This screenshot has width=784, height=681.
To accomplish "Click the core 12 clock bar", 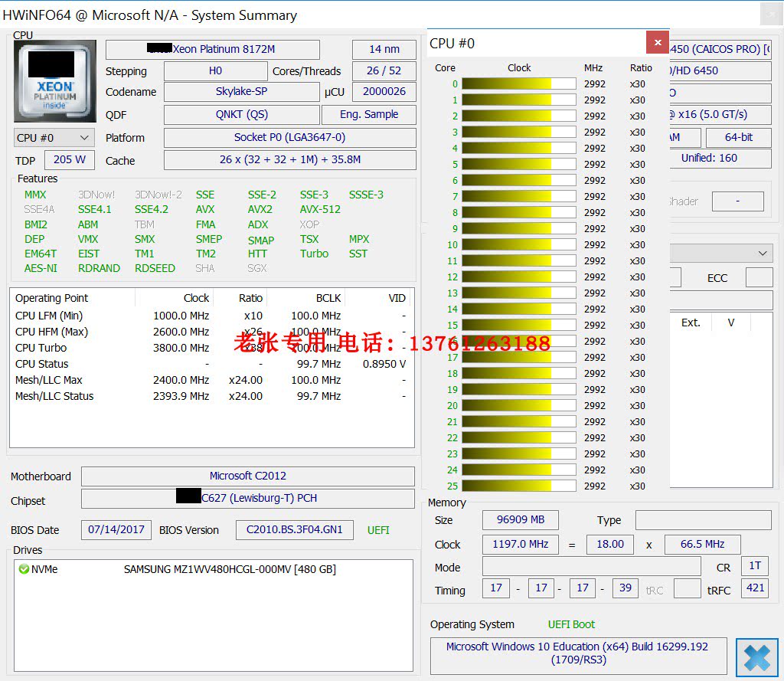I will 519,277.
